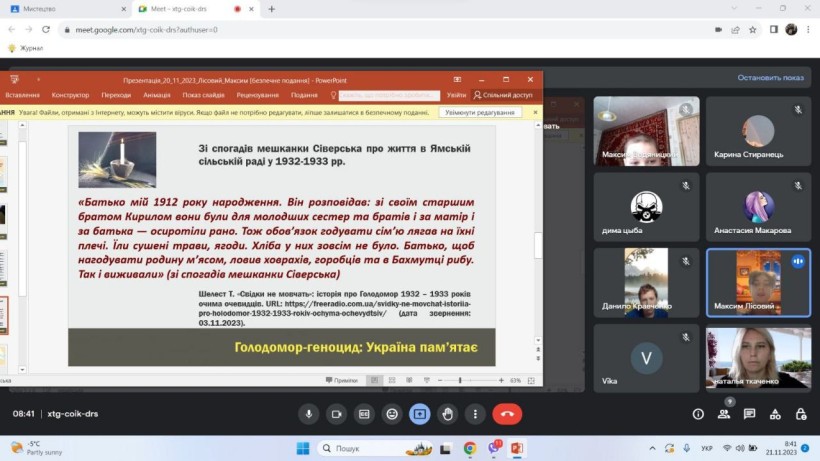The image size is (820, 461).
Task: Click the Примітки notes button
Action: click(x=341, y=381)
